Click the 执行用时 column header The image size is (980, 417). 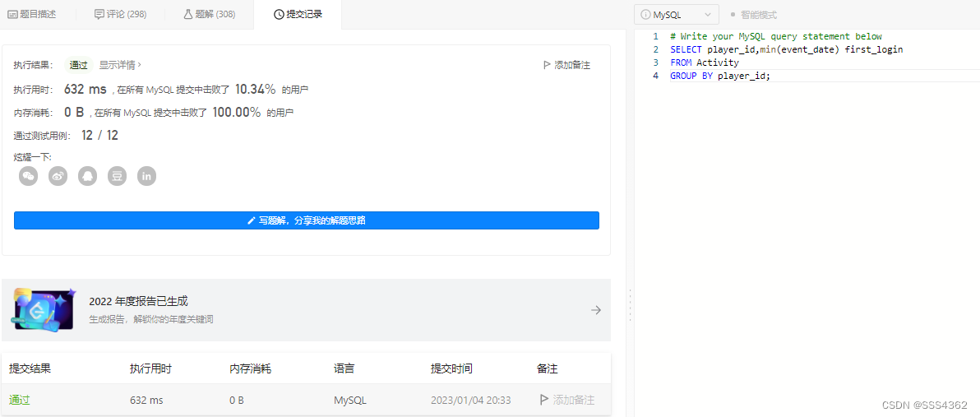pyautogui.click(x=150, y=368)
